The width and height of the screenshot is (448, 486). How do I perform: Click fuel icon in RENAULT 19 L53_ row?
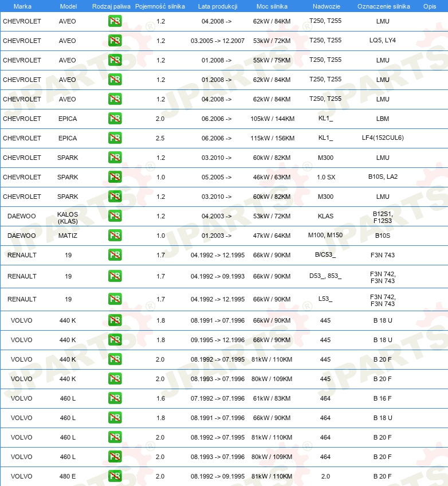(x=115, y=299)
